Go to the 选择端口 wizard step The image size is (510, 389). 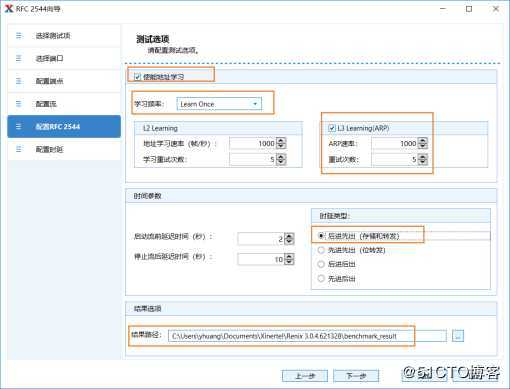[64, 58]
